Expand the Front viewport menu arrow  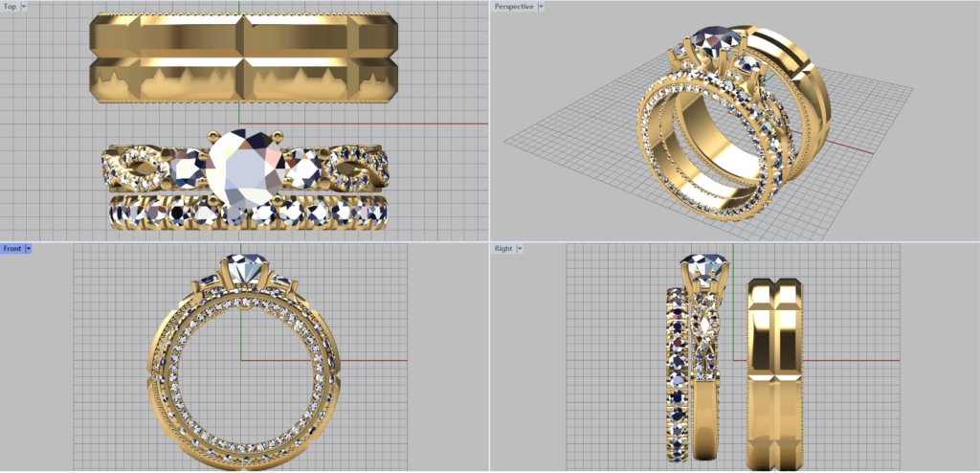(29, 249)
